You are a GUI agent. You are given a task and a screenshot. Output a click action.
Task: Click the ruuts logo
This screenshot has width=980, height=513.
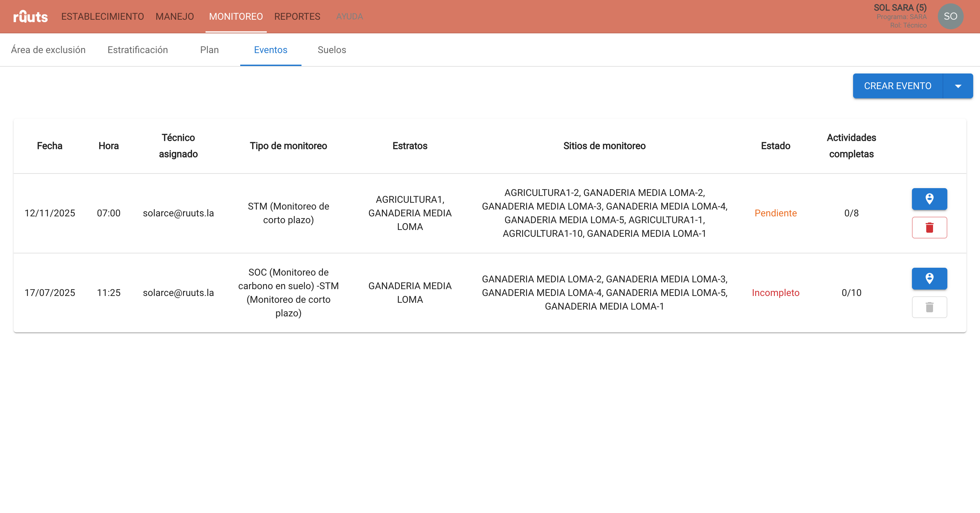click(x=30, y=16)
